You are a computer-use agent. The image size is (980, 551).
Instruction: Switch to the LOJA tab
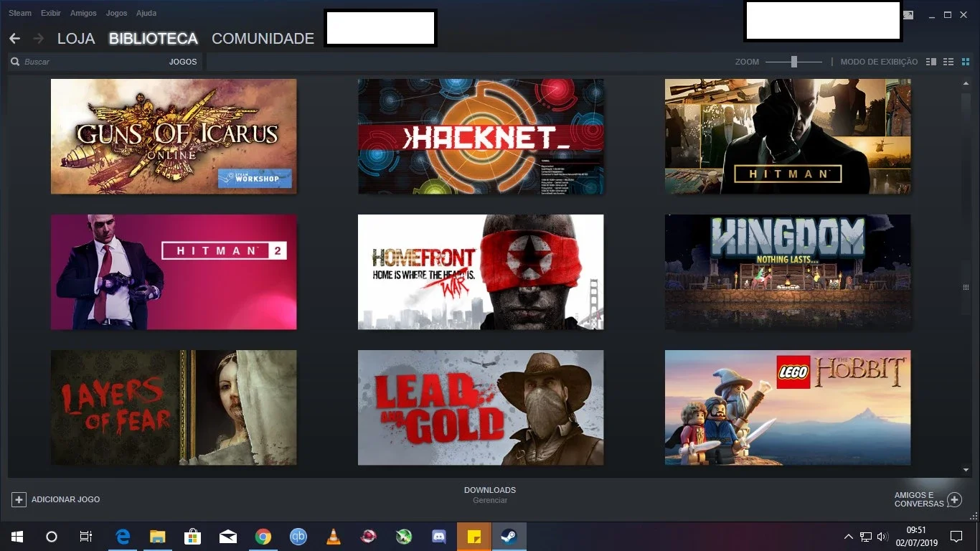(x=76, y=39)
